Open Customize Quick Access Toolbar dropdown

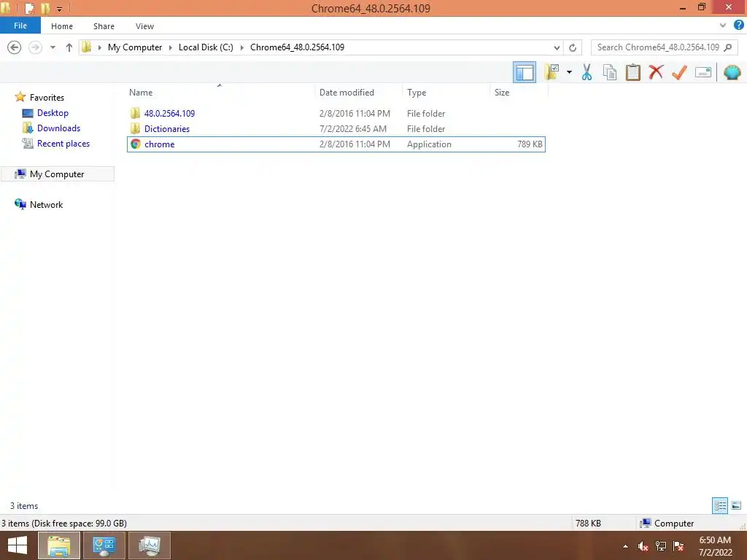[x=59, y=9]
